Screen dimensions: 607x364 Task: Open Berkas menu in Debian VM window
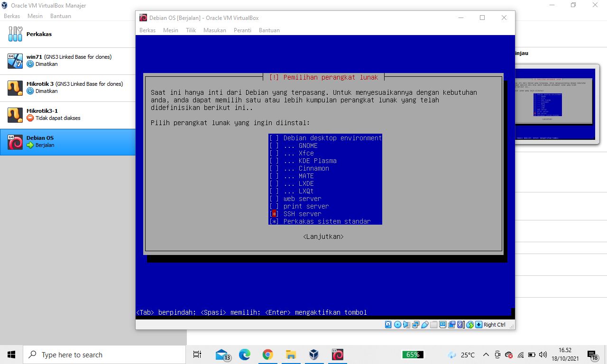147,30
